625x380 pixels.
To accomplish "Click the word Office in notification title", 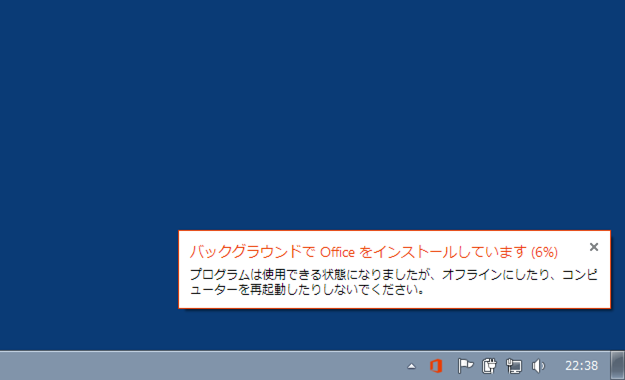I will (x=337, y=252).
